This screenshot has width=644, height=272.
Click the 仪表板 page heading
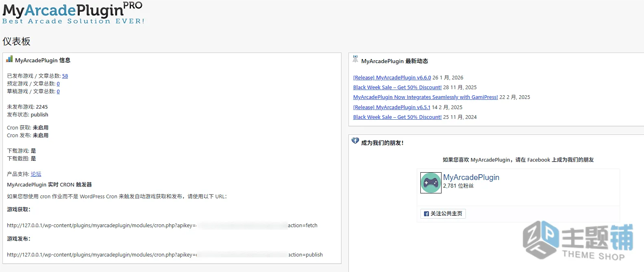pos(16,42)
